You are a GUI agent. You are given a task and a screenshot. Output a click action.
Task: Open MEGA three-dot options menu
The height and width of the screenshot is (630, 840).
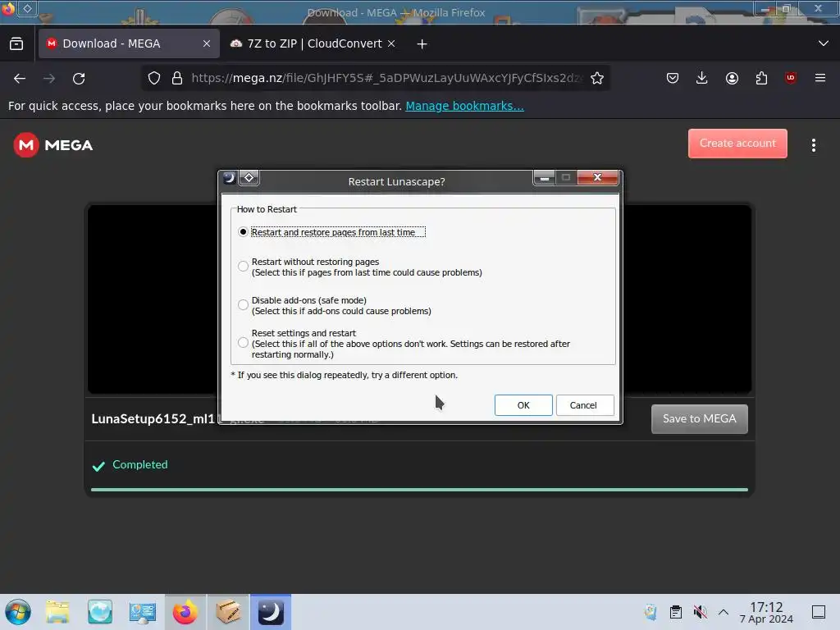pyautogui.click(x=813, y=145)
